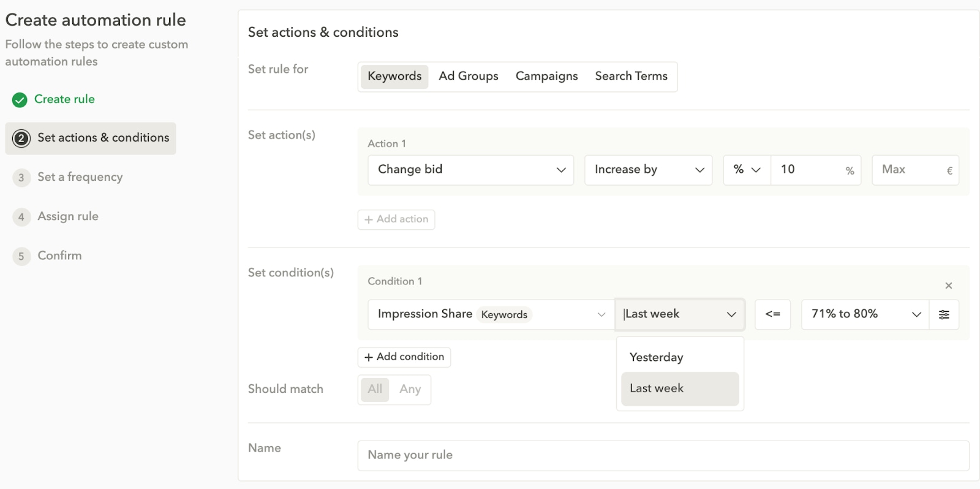Select Any in Should match toggle
This screenshot has height=489, width=980.
click(410, 389)
